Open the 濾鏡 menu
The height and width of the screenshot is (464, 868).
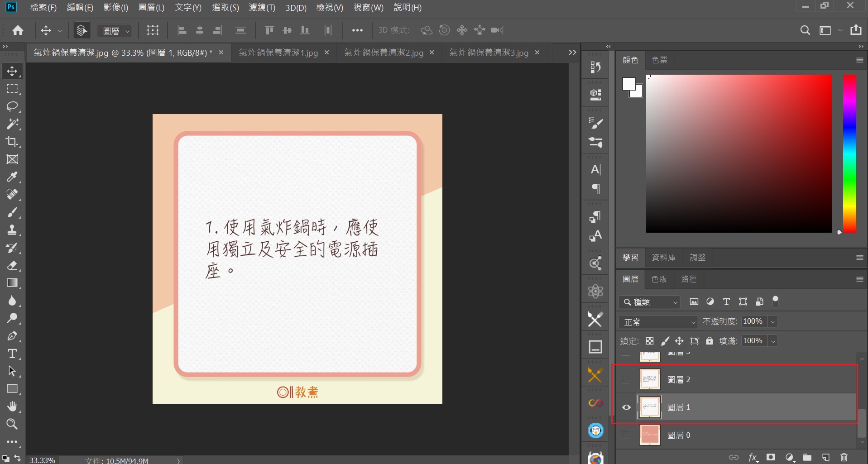261,7
